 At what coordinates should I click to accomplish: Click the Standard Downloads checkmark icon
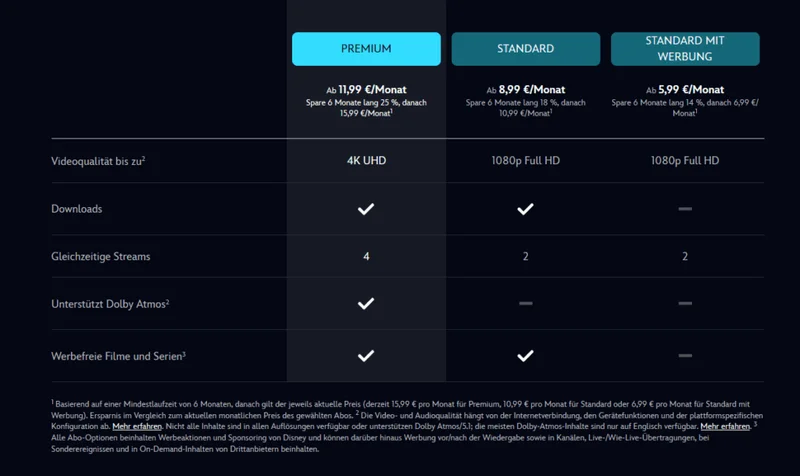click(x=526, y=209)
